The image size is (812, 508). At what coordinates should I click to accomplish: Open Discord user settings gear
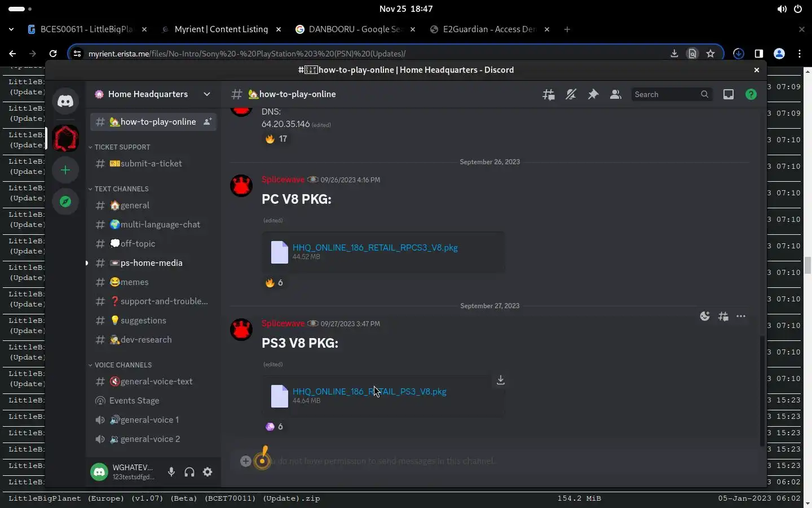pos(208,472)
